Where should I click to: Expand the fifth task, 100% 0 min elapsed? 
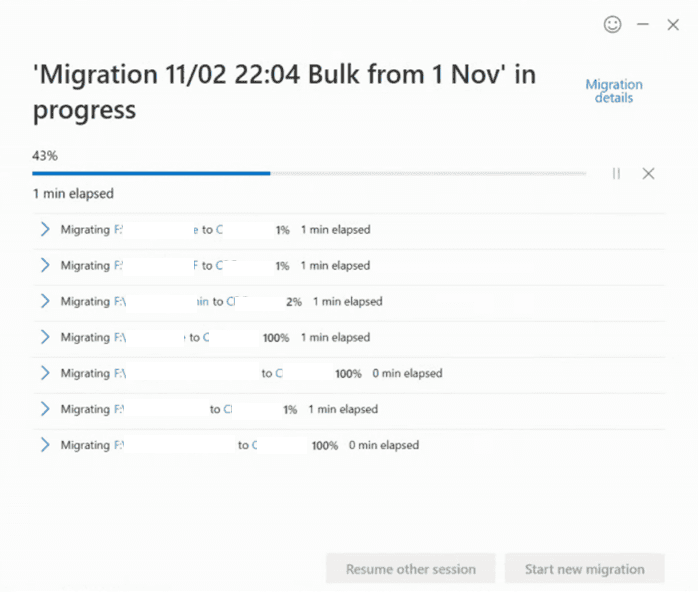pos(45,373)
